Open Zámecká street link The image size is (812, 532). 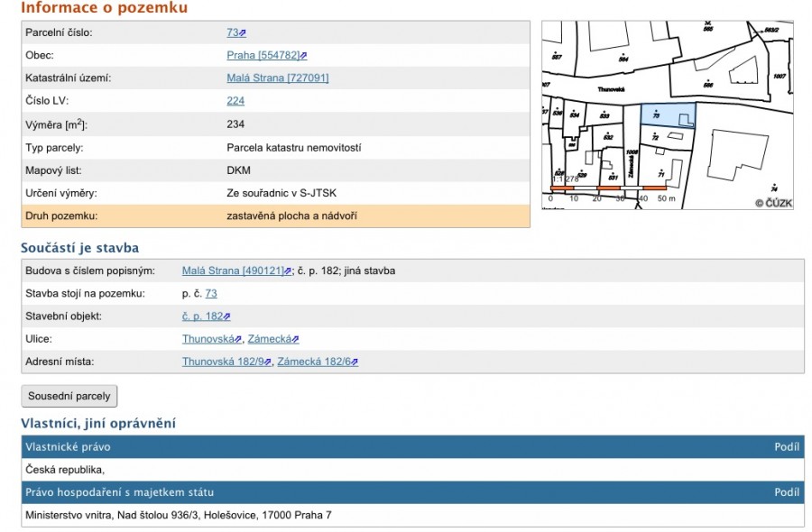coord(269,338)
